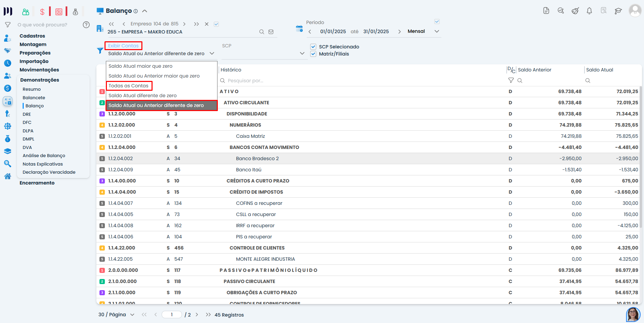Screen dimensions: 644x323
Task: Click the envelope email icon beside company
Action: pos(271,32)
